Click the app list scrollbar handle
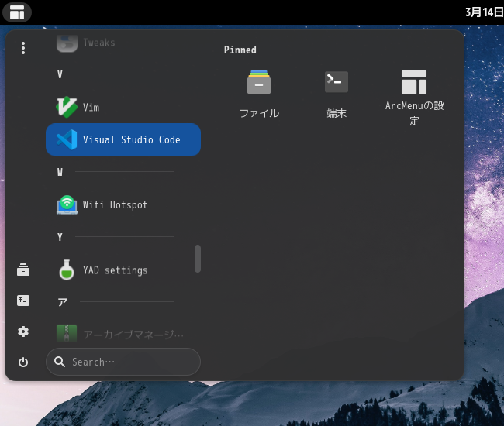The width and height of the screenshot is (504, 426). pyautogui.click(x=198, y=259)
